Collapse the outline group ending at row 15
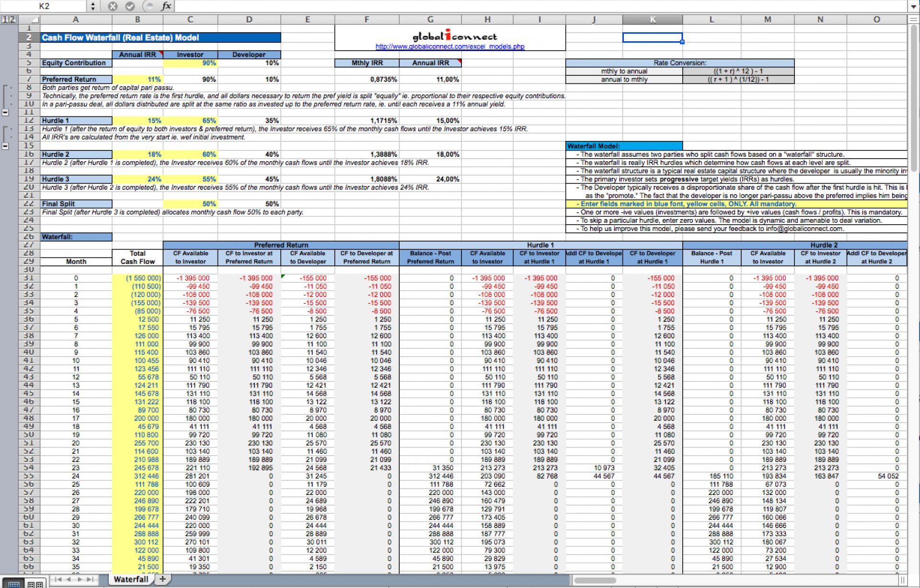 (5, 146)
